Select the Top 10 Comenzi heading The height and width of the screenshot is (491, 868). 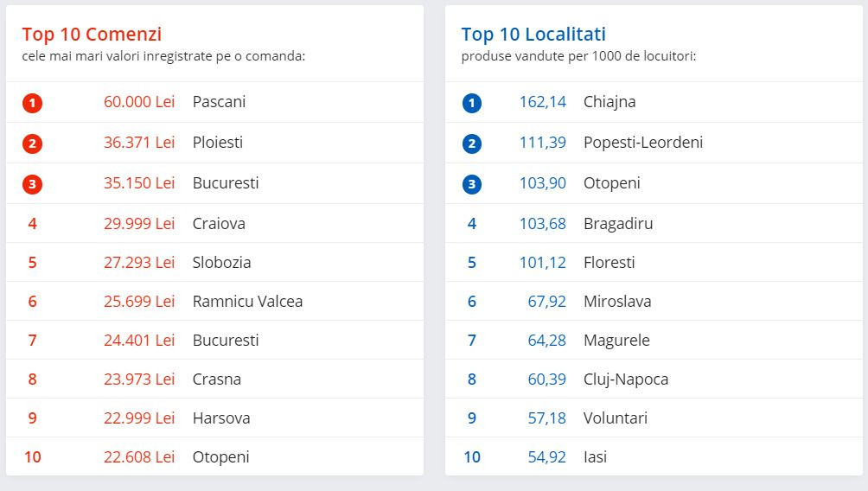point(92,35)
